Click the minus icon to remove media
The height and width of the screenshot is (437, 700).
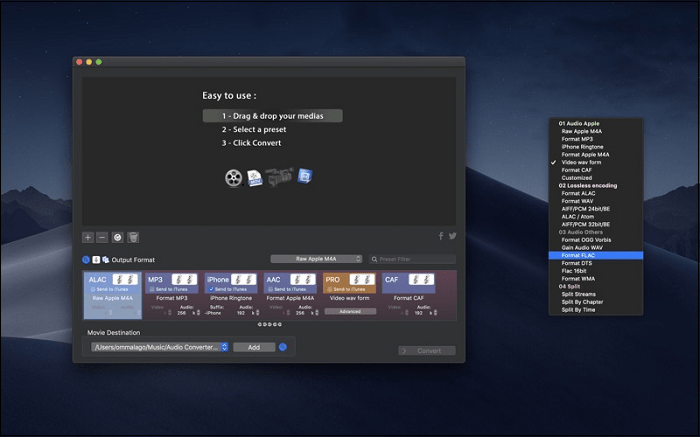(x=102, y=237)
